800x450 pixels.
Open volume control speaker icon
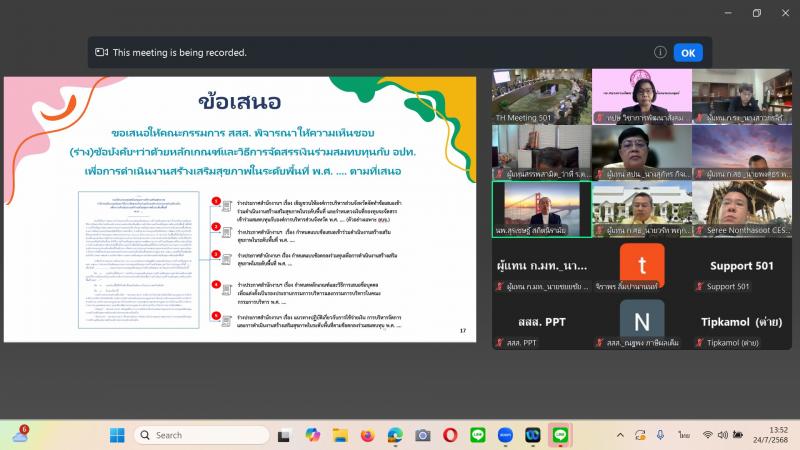[x=722, y=435]
